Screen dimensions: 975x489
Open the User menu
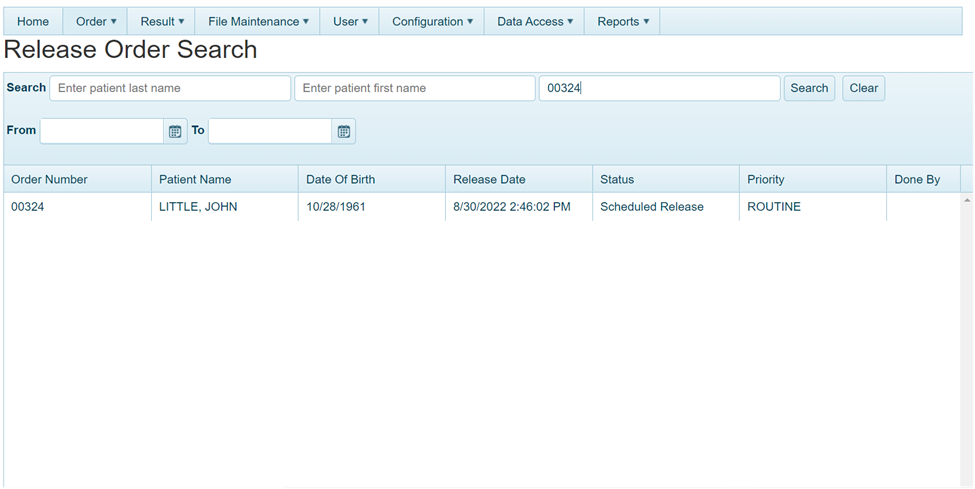[x=350, y=21]
